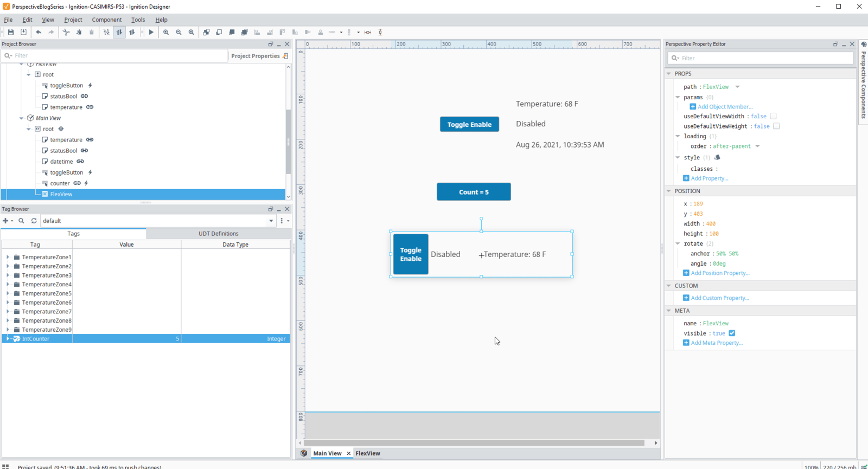868x469 pixels.
Task: Float the Project Browser panel with restore icon
Action: point(270,44)
